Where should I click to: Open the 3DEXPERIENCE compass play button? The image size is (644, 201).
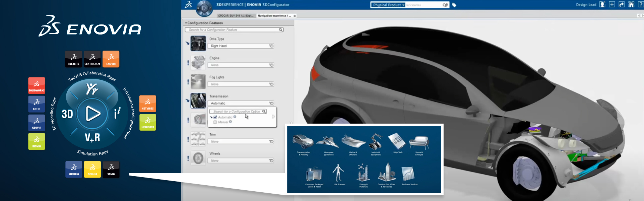pos(204,8)
